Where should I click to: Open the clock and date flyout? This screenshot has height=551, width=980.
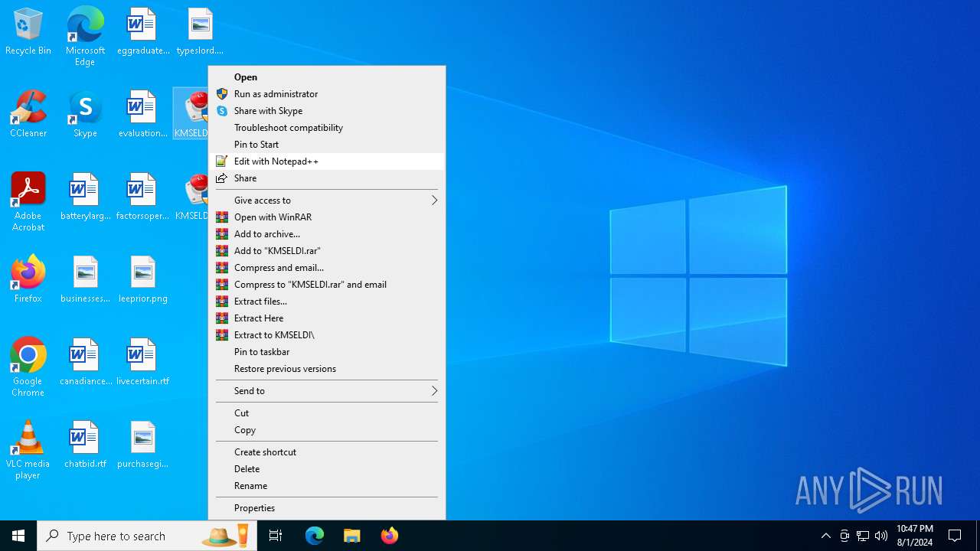pos(915,536)
